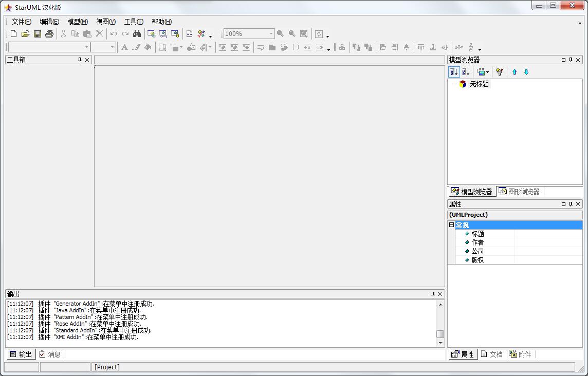The image size is (588, 376).
Task: Toggle the pin on the 工具箱 panel
Action: click(81, 59)
